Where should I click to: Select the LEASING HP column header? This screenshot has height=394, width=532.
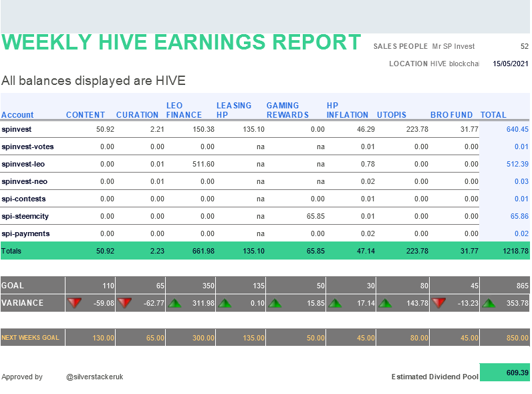234,110
